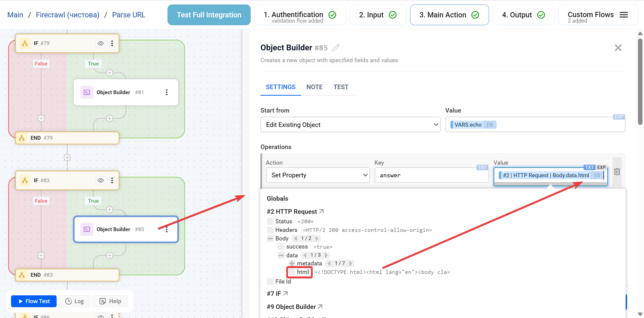Switch to the TEST tab

pos(341,87)
